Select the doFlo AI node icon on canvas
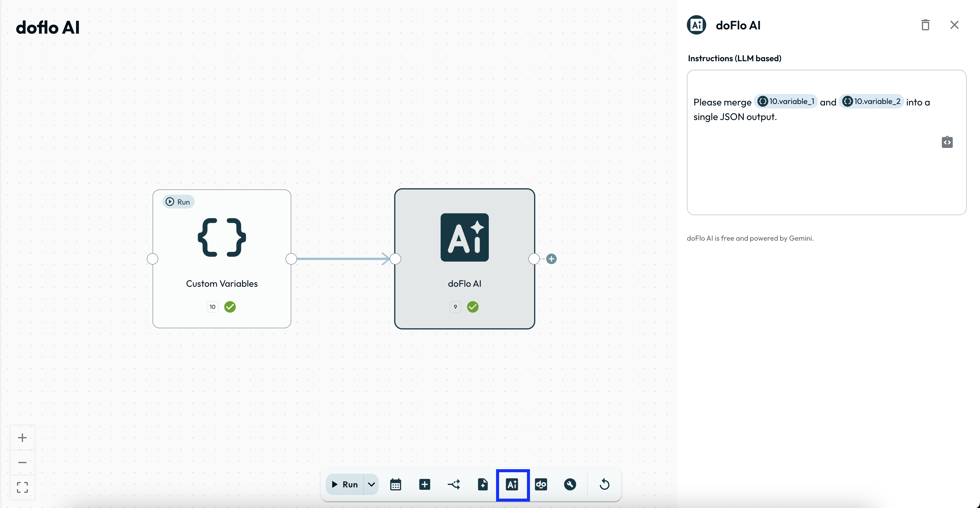980x508 pixels. 465,237
